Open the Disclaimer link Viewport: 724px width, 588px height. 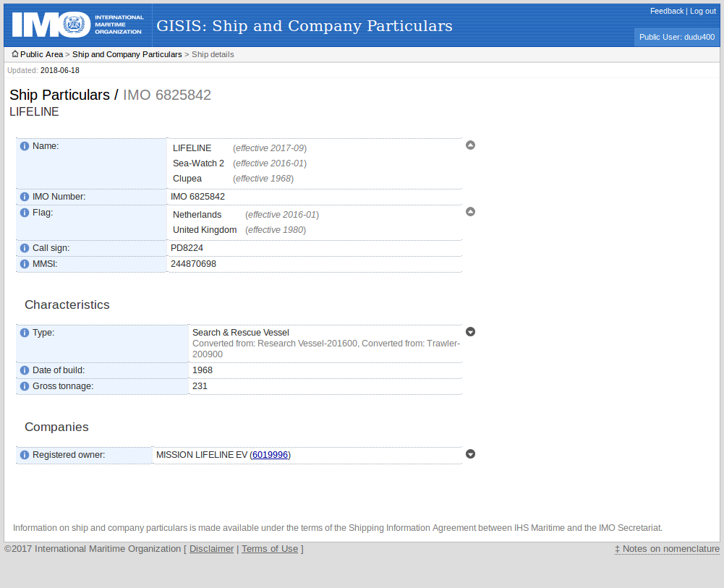point(211,549)
